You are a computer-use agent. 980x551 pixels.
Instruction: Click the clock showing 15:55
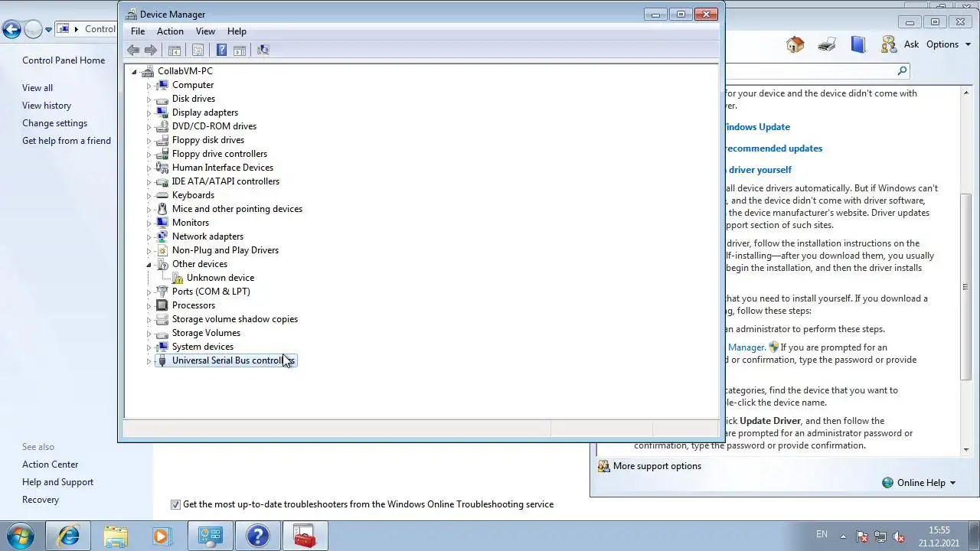pyautogui.click(x=939, y=530)
